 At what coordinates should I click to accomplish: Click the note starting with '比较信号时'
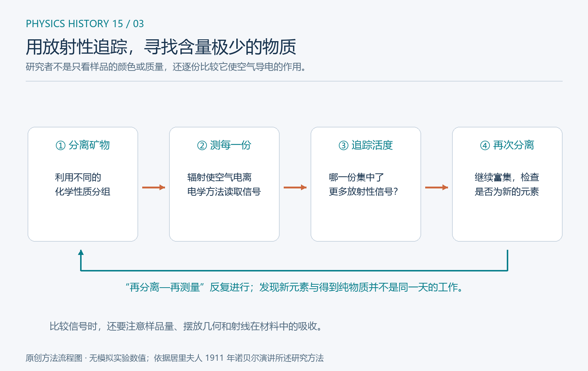(x=186, y=326)
